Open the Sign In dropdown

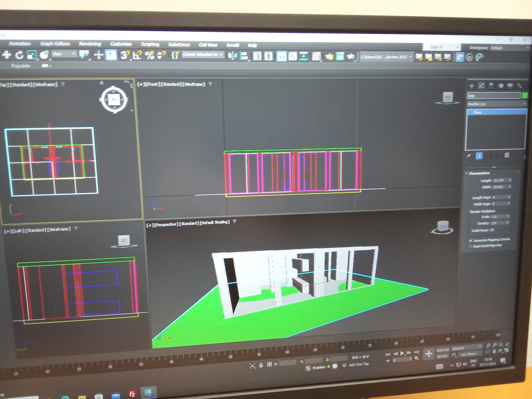tap(442, 47)
